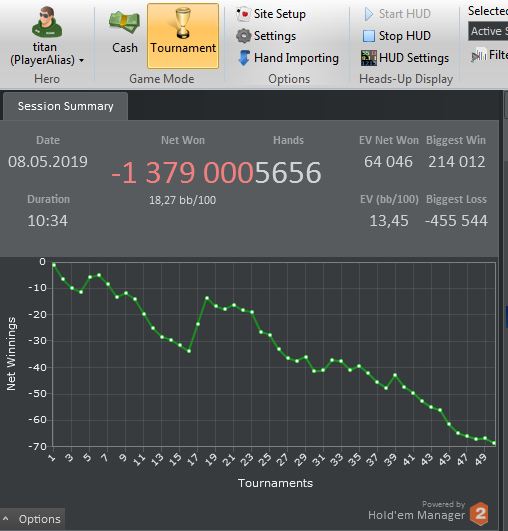Click the Options ribbon group label
The height and width of the screenshot is (531, 508).
pos(289,79)
